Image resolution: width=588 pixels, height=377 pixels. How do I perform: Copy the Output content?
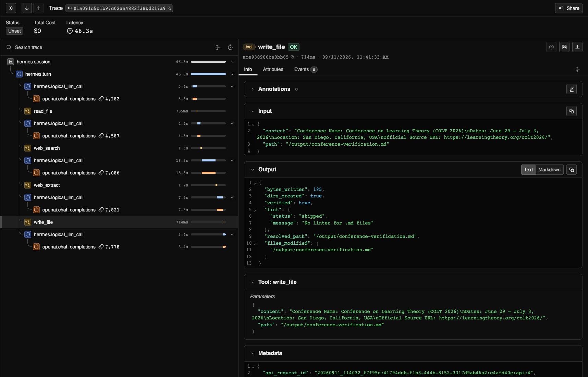tap(572, 170)
